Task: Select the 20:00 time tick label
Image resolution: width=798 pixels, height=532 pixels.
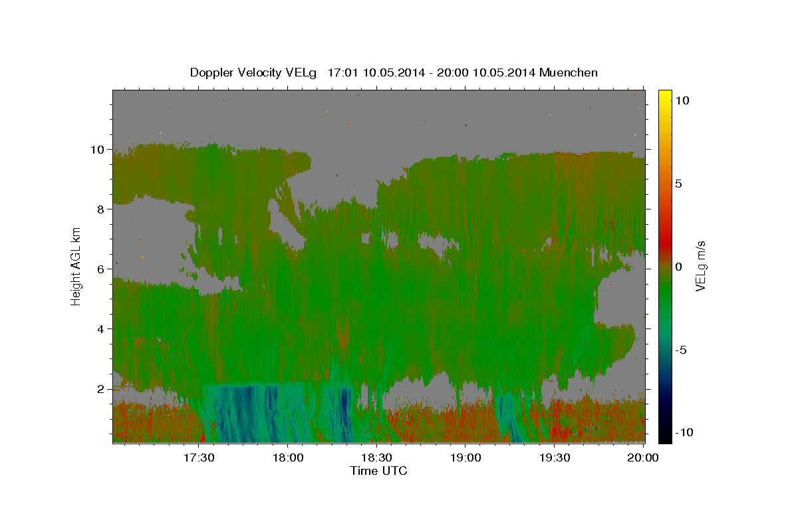Action: click(644, 458)
